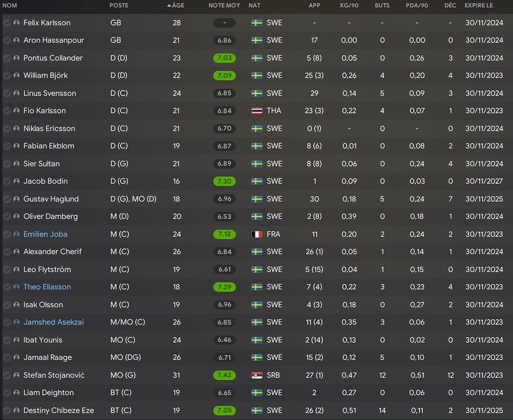Open the player icon beside Alexander Cherif

16,252
